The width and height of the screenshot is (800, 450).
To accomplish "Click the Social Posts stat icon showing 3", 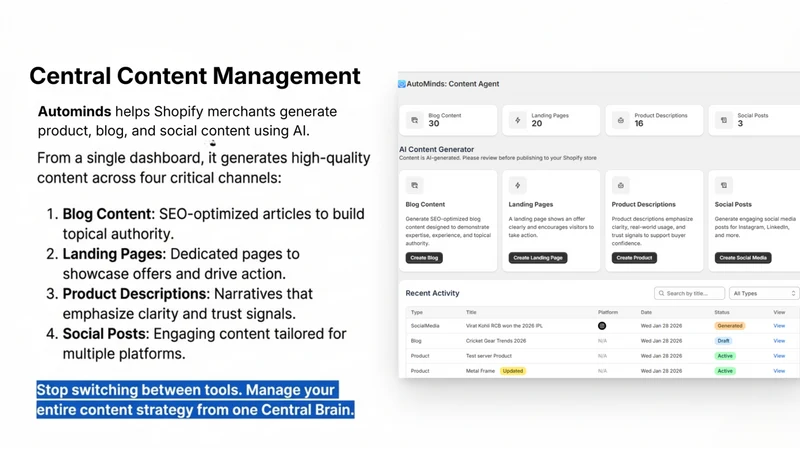I will 723,120.
